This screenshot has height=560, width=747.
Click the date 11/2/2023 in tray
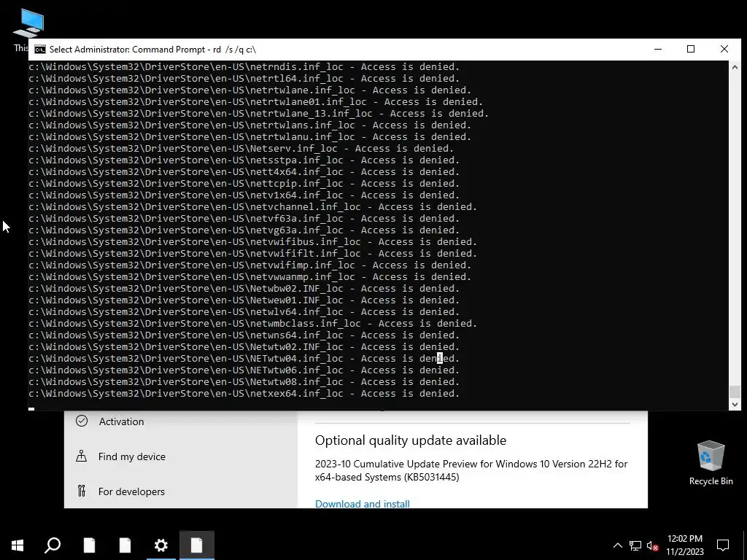(x=684, y=552)
